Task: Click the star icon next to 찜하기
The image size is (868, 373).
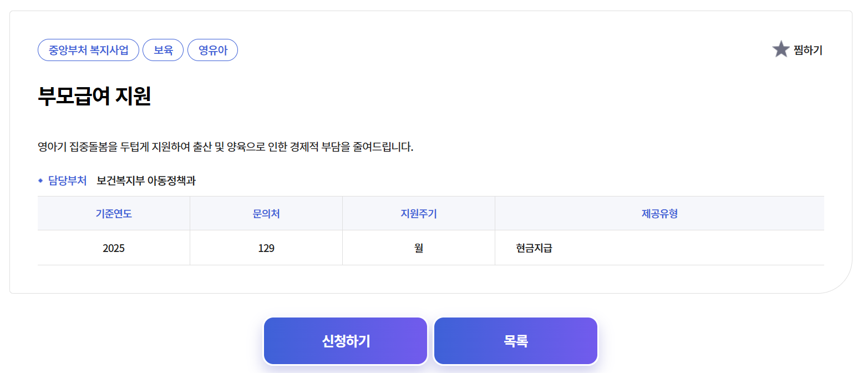Action: coord(780,49)
